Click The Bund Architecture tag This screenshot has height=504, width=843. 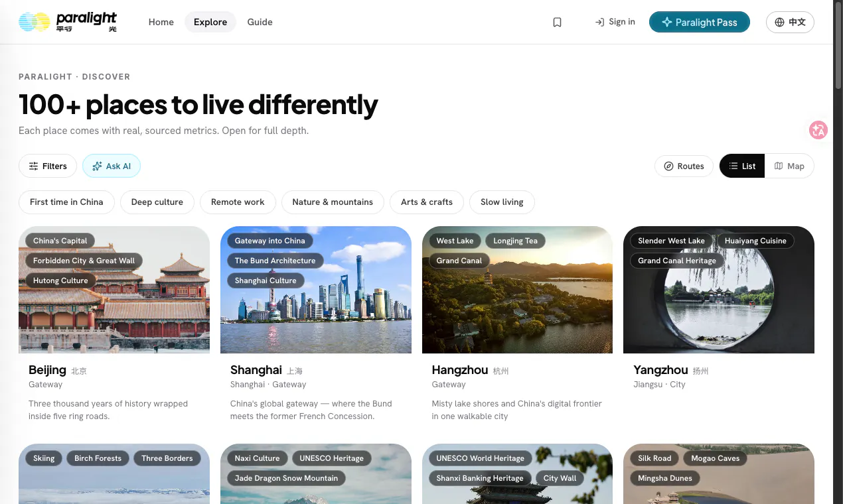pyautogui.click(x=275, y=261)
